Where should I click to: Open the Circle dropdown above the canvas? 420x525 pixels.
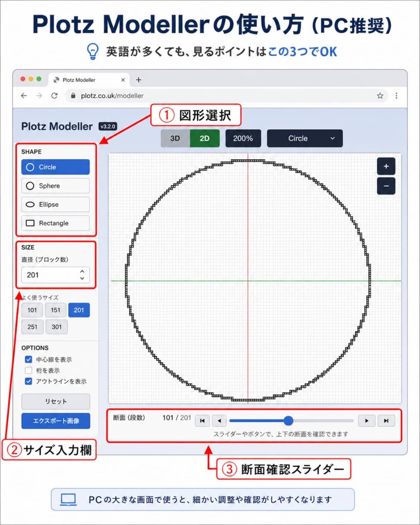[305, 138]
